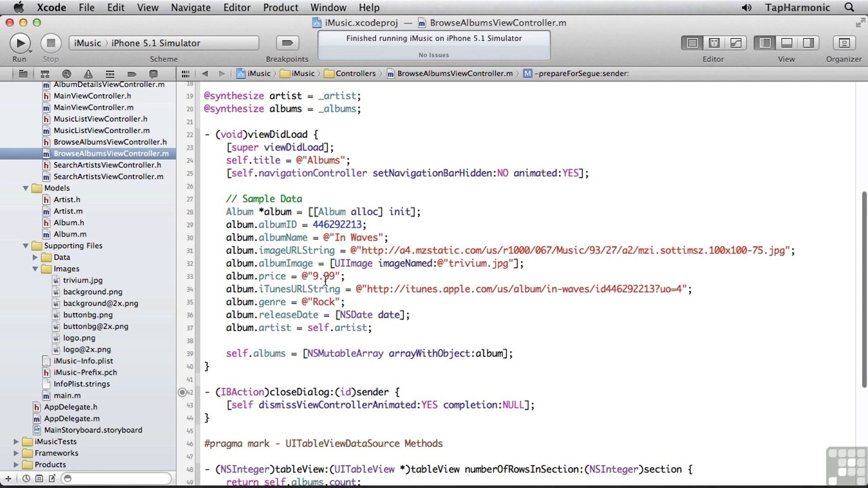
Task: Stop the running app
Action: coord(51,43)
